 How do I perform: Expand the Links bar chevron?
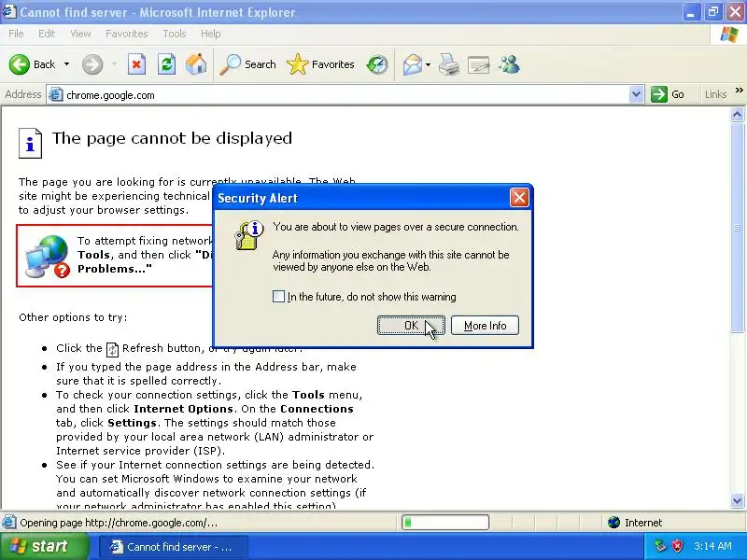click(x=739, y=90)
